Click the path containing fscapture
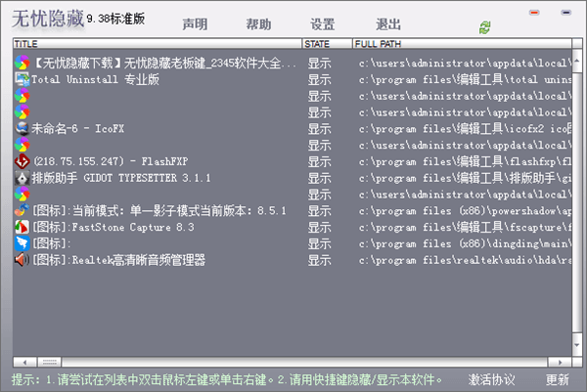Screen dimensions: 587x392 (465, 227)
